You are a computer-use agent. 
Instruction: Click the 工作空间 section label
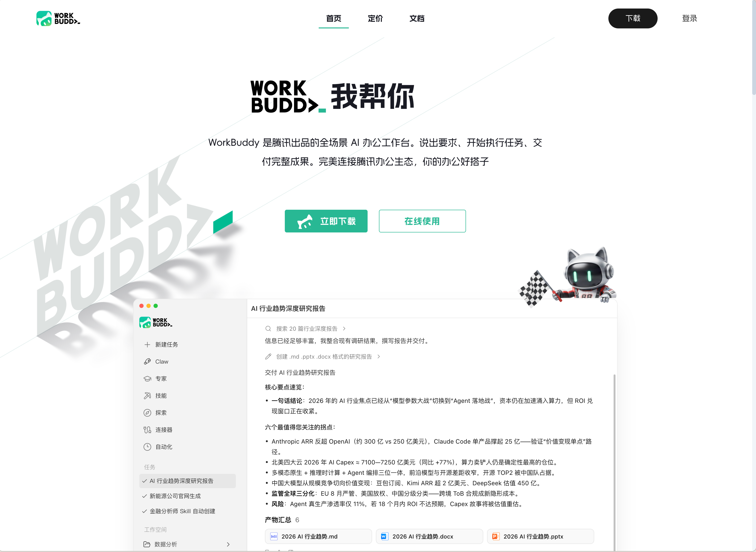coord(155,530)
